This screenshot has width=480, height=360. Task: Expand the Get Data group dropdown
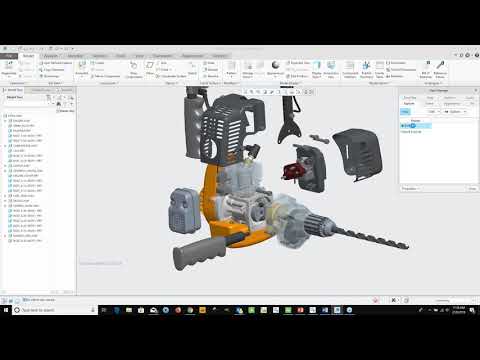click(x=55, y=83)
